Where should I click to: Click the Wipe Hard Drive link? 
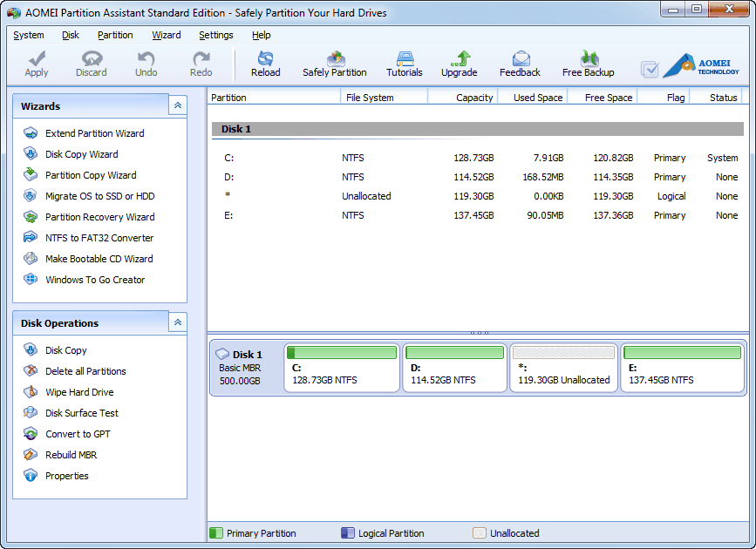click(x=79, y=392)
